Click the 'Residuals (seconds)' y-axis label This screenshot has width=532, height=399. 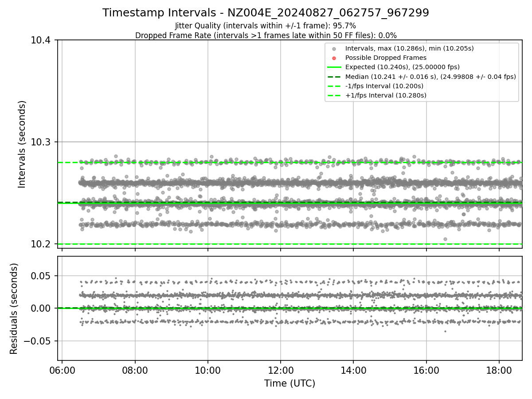click(14, 309)
